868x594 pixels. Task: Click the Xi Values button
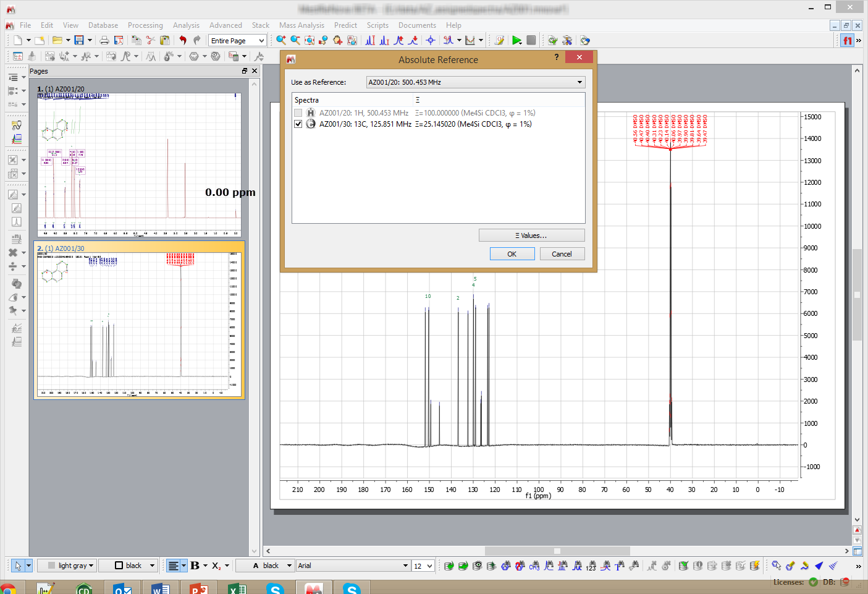(531, 235)
